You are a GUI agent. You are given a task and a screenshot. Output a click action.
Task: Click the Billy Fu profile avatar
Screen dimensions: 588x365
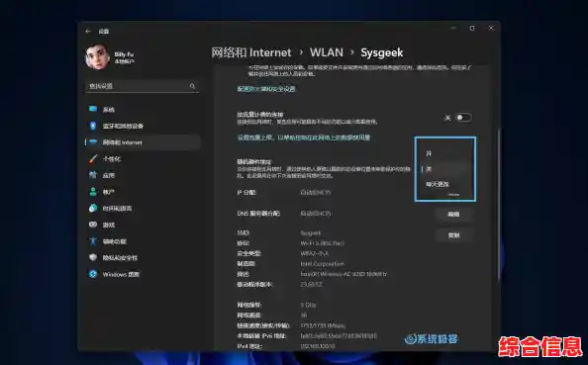(97, 57)
